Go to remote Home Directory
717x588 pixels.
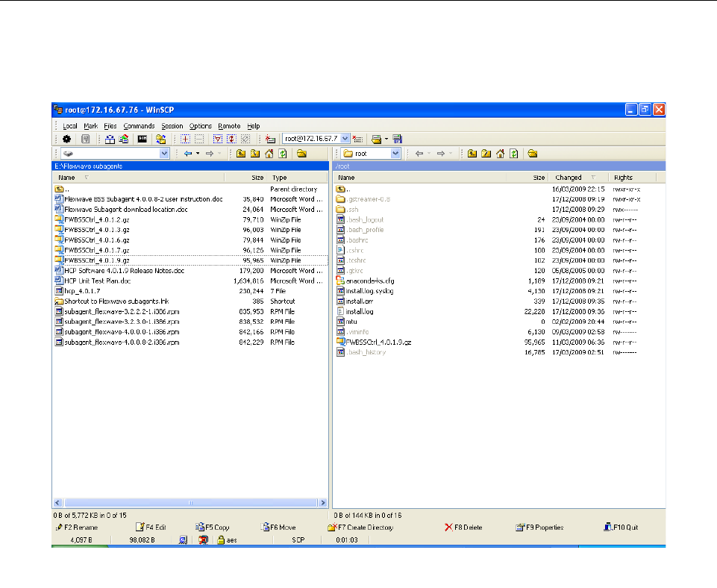pos(500,154)
